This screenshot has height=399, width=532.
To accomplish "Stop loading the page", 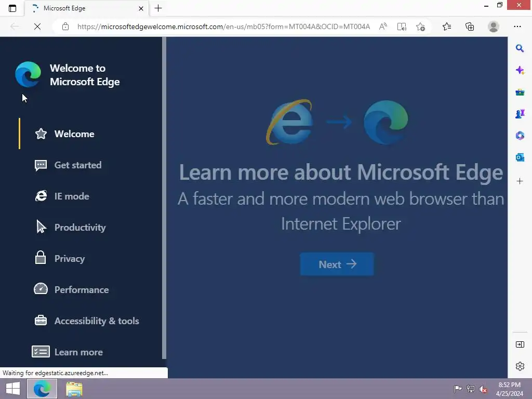I will click(x=37, y=26).
